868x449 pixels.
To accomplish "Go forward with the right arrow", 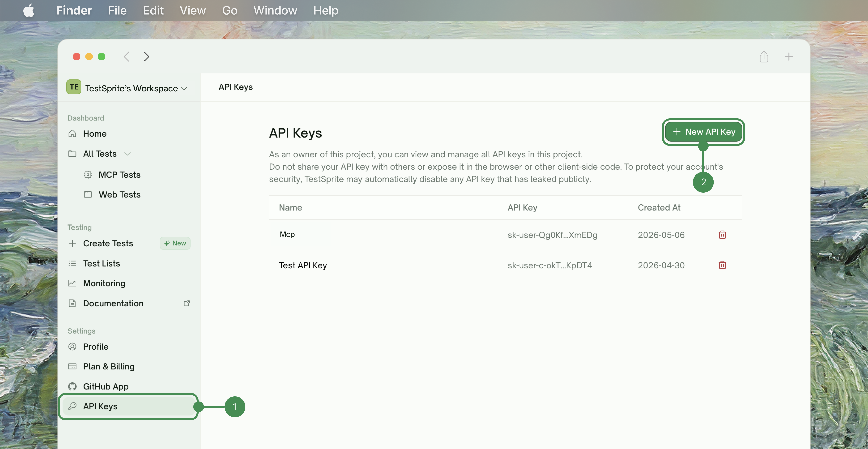I will click(146, 57).
